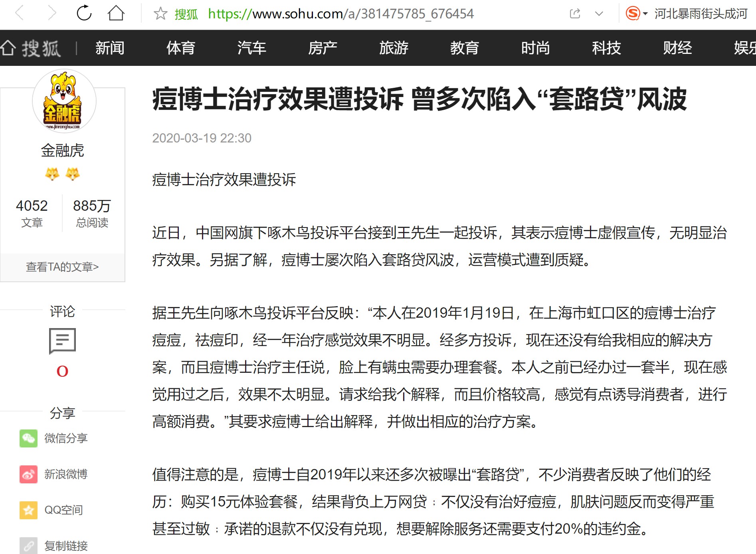The height and width of the screenshot is (554, 756).
Task: Share via the WeChat icon
Action: pos(28,438)
